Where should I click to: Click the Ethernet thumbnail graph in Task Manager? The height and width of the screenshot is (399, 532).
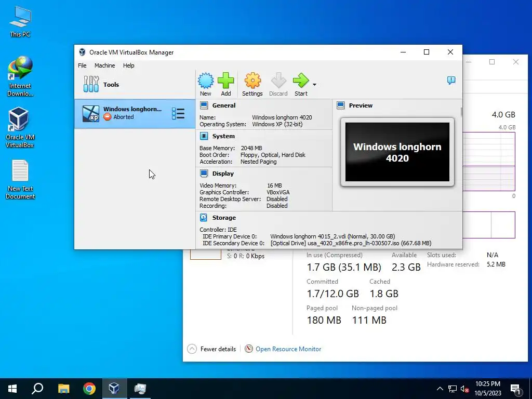pos(206,255)
